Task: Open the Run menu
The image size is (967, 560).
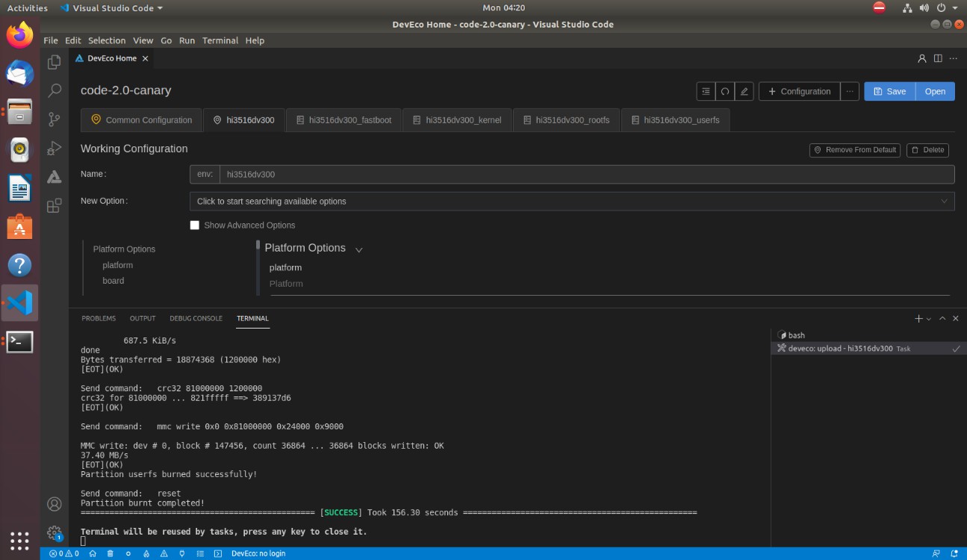Action: pyautogui.click(x=187, y=40)
